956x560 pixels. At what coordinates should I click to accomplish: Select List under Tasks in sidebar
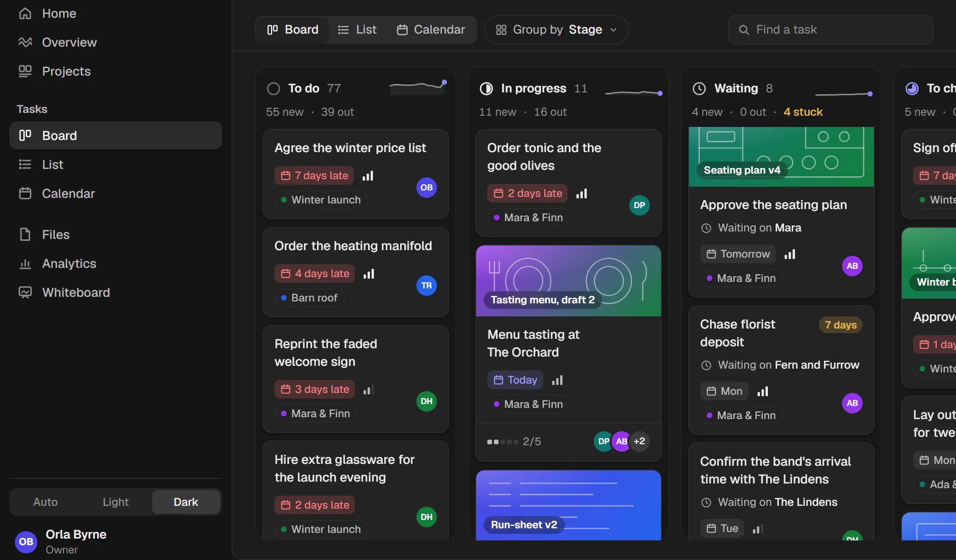115,165
